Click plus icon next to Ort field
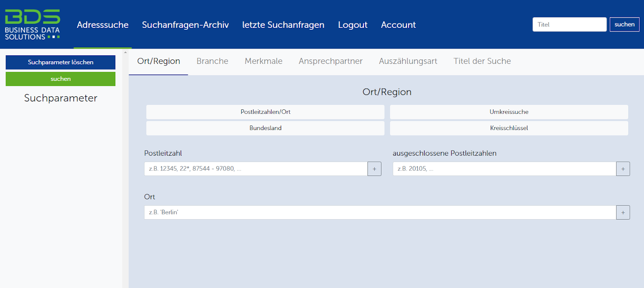Viewport: 644px width, 288px height. 623,212
